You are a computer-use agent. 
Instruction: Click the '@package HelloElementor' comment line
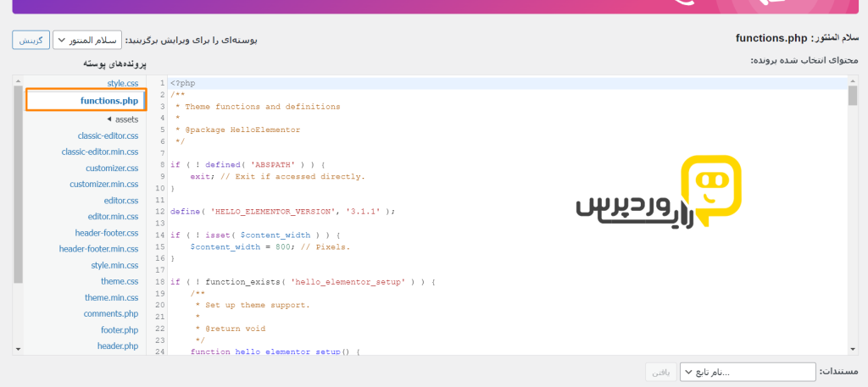coord(237,130)
